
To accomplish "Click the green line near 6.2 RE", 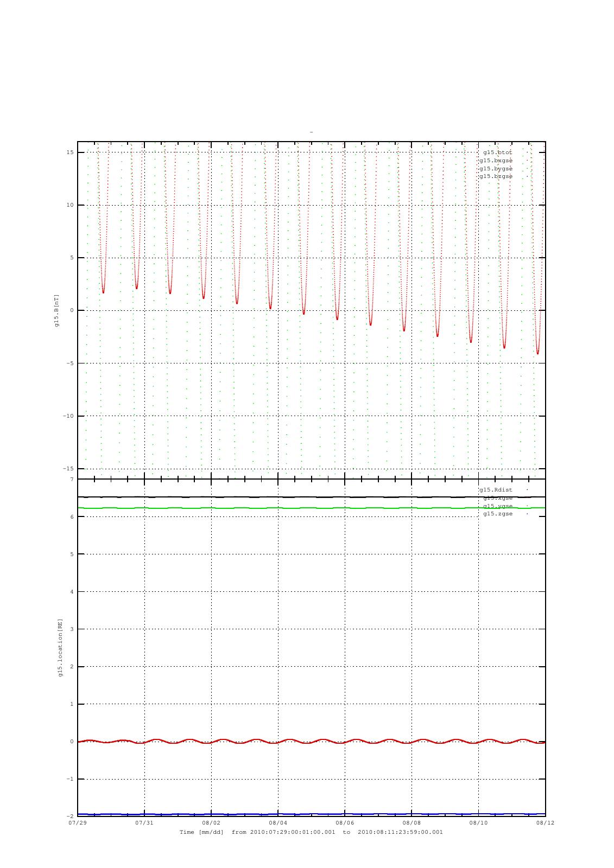I will (311, 508).
